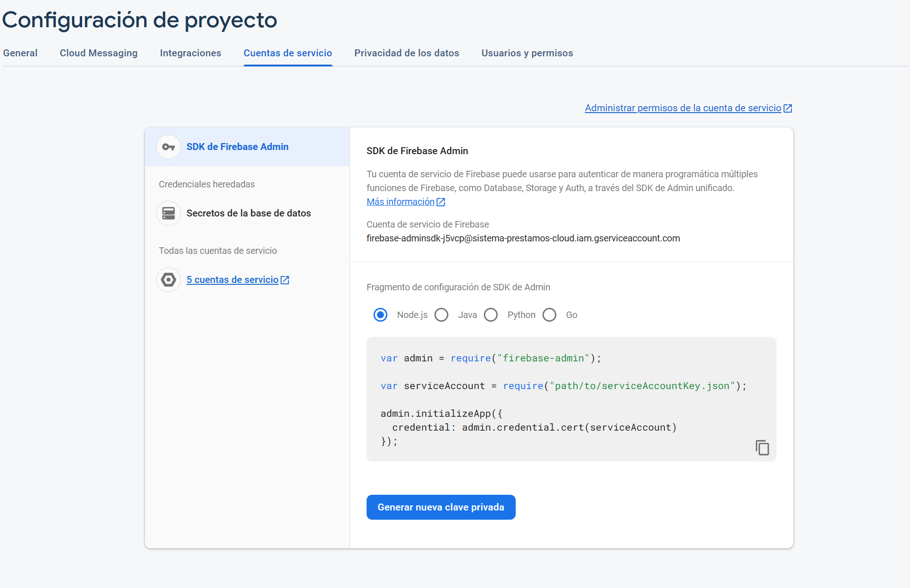This screenshot has width=910, height=588.
Task: Switch to the Cloud Messaging tab
Action: (x=99, y=53)
